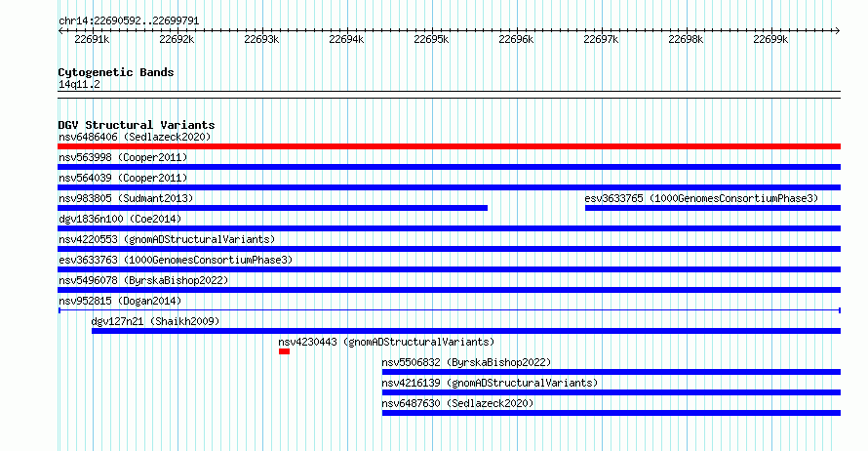Click the blue dgv127n21 variant bar
This screenshot has height=451, width=868.
point(466,331)
